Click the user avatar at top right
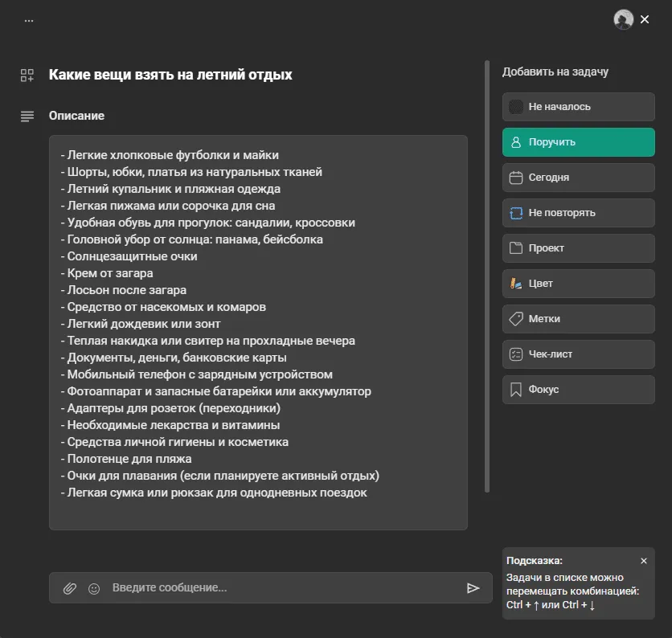This screenshot has width=672, height=638. (x=623, y=20)
